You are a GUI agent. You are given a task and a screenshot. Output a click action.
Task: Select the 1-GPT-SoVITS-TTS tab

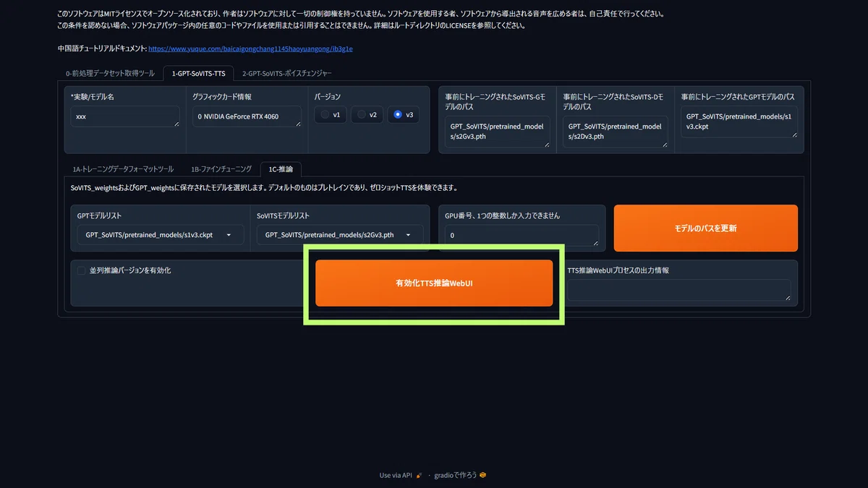pos(198,73)
